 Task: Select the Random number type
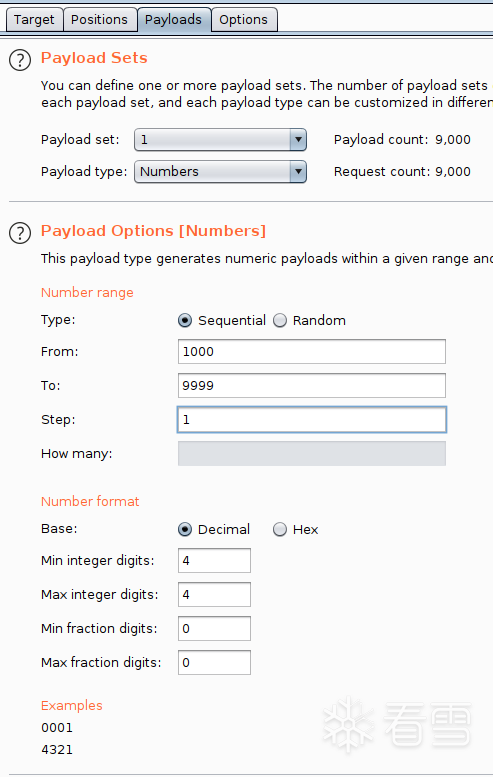pyautogui.click(x=280, y=321)
